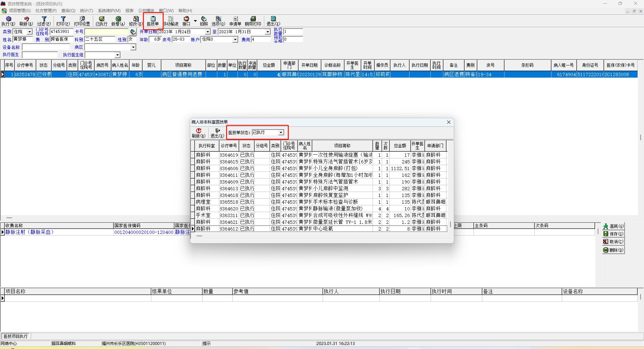Click the 执行(E) toolbar icon

click(8, 21)
